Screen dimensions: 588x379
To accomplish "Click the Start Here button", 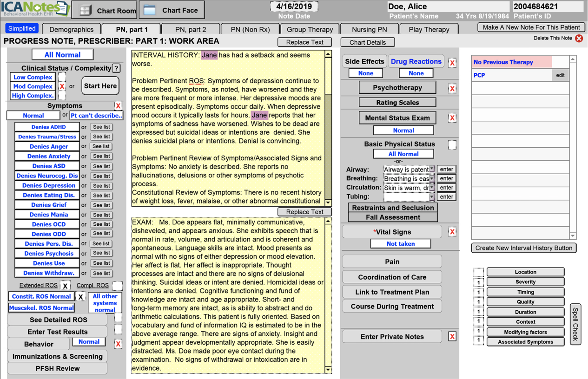I will (100, 86).
